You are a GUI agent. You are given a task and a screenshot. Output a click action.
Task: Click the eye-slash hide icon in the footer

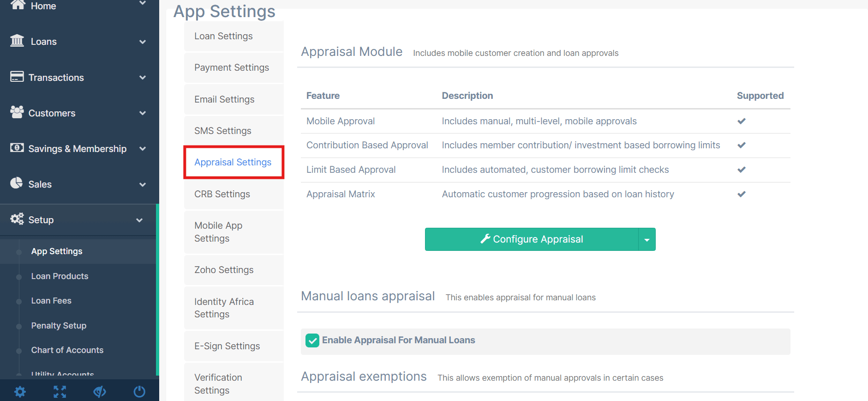click(x=100, y=392)
